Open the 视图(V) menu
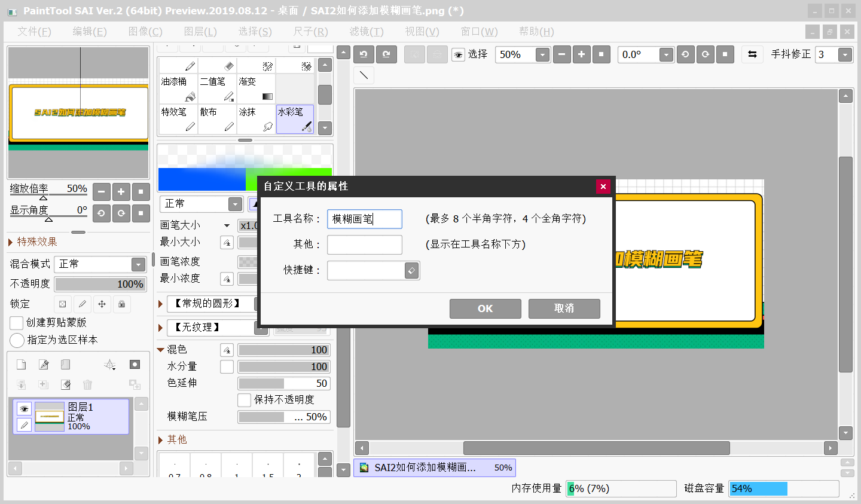Image resolution: width=861 pixels, height=504 pixels. [x=422, y=32]
